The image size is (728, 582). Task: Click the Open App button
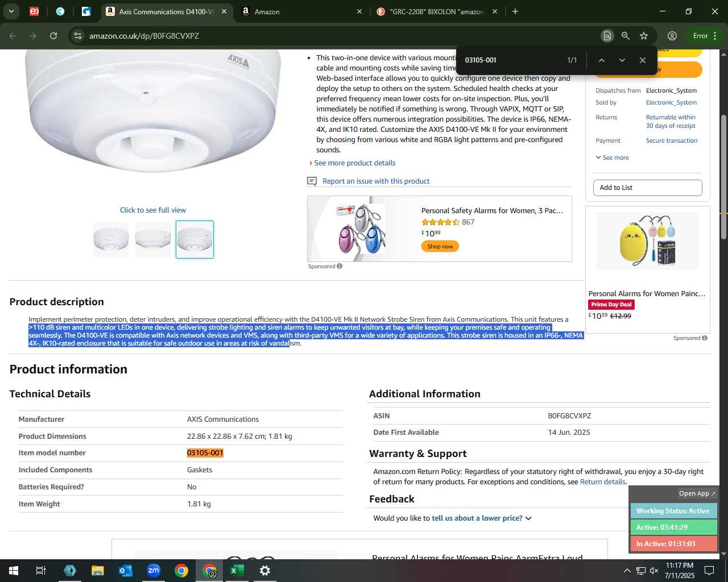[x=697, y=493]
